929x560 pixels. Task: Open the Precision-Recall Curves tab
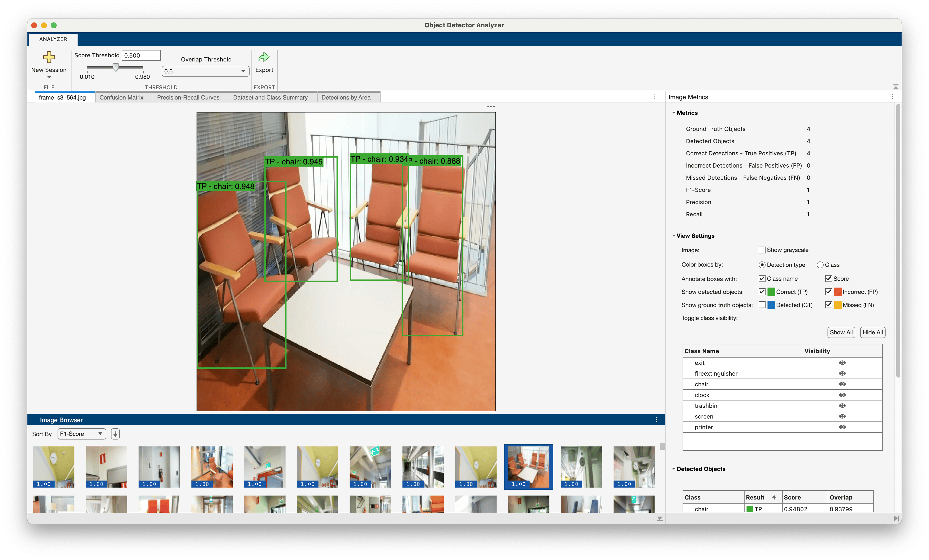pyautogui.click(x=188, y=97)
